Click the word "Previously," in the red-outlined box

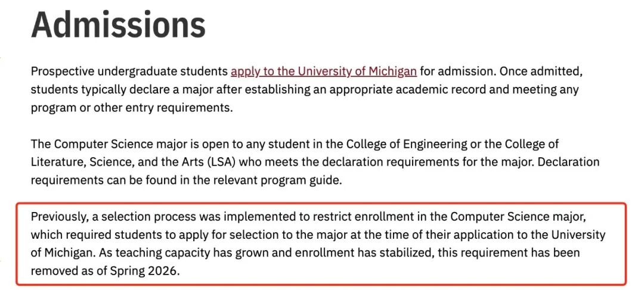57,216
